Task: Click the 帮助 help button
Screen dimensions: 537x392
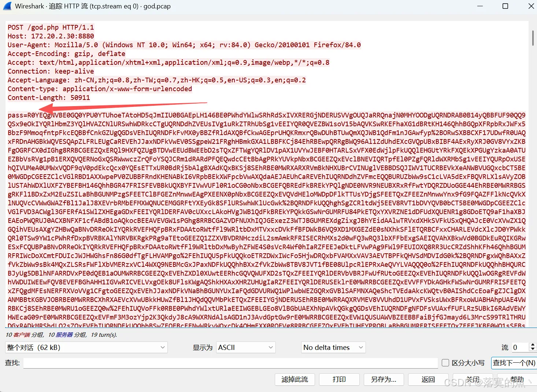Action: (x=517, y=380)
